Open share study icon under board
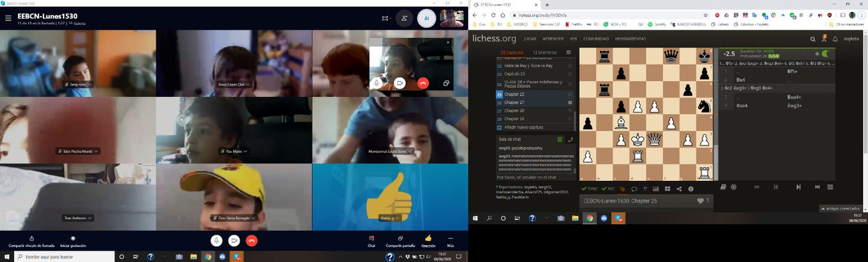Screen dimensions: 868x262 [679, 189]
